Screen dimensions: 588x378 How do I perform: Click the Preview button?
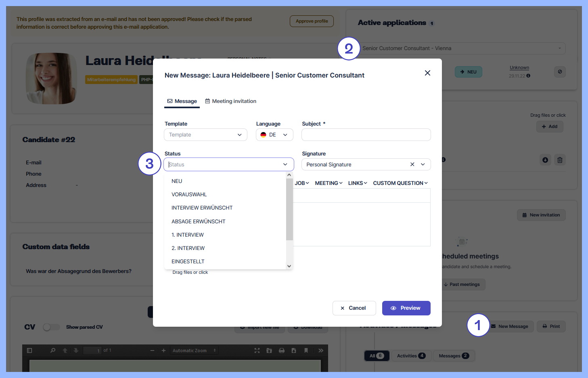coord(406,308)
